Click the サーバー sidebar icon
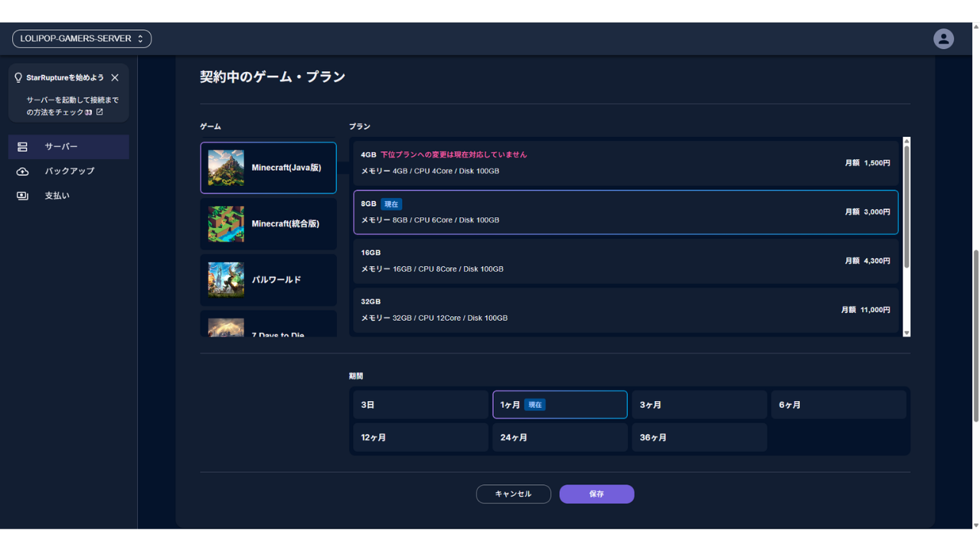Image resolution: width=980 pixels, height=551 pixels. 22,147
